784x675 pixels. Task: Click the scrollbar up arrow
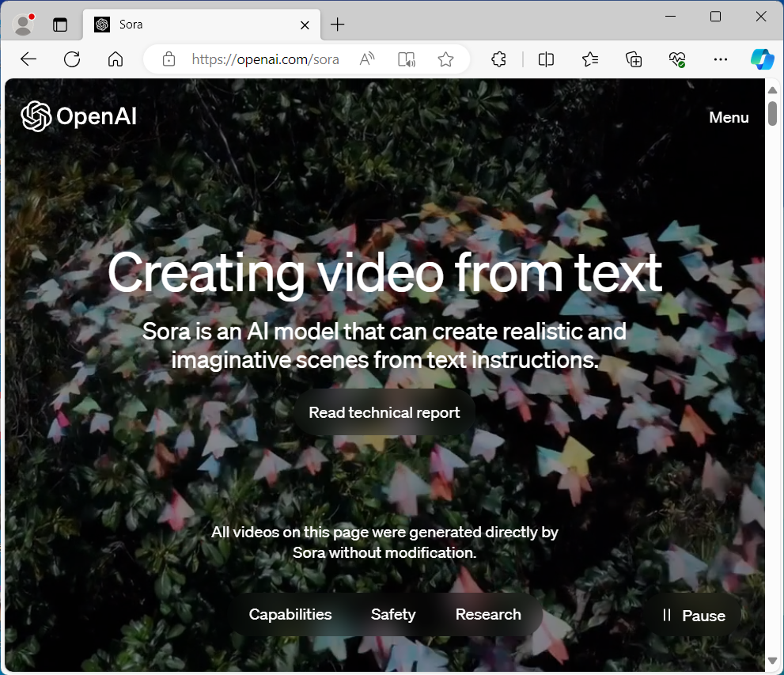pyautogui.click(x=772, y=90)
